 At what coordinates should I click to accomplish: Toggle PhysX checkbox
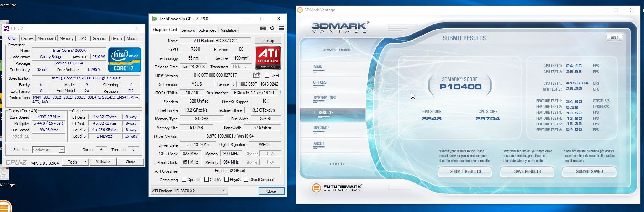click(x=226, y=180)
